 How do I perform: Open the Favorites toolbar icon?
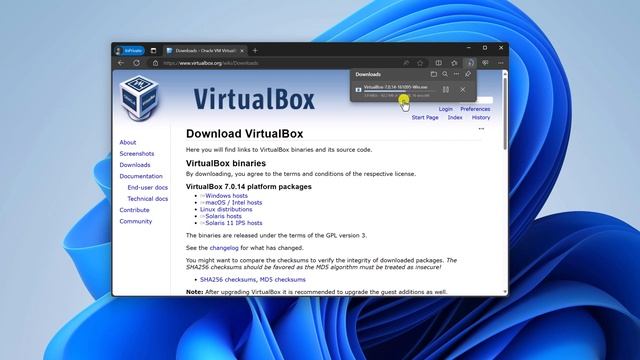pos(454,63)
